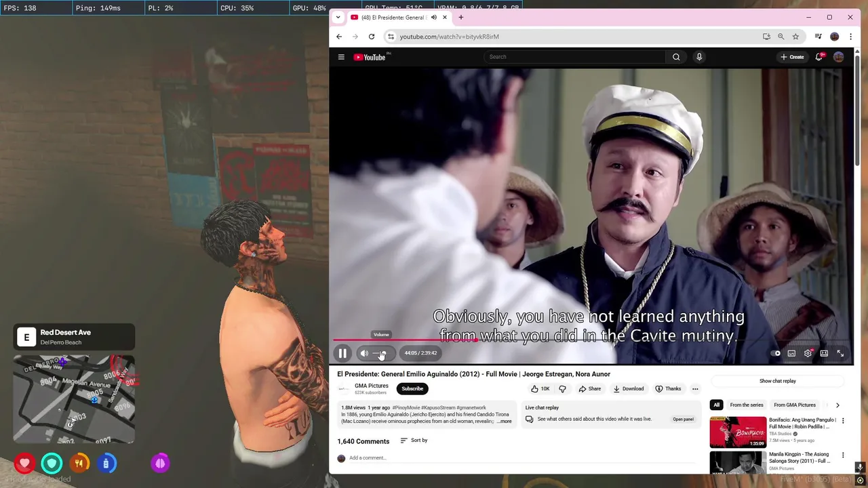The width and height of the screenshot is (868, 488).
Task: Click the purple status icon in game HUD
Action: pyautogui.click(x=160, y=464)
